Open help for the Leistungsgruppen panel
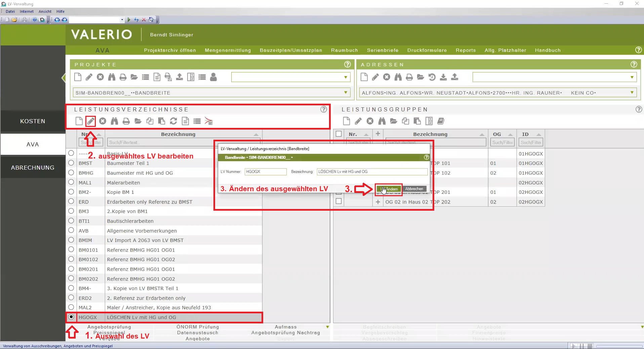Viewport: 644px width, 349px height. pos(639,109)
